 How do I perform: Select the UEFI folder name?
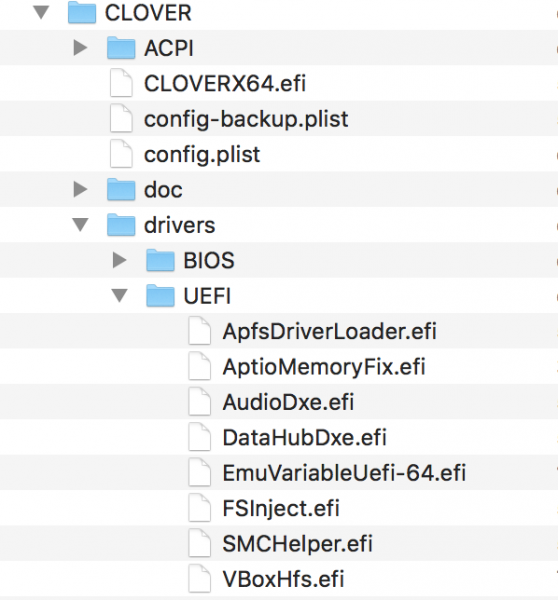click(207, 296)
